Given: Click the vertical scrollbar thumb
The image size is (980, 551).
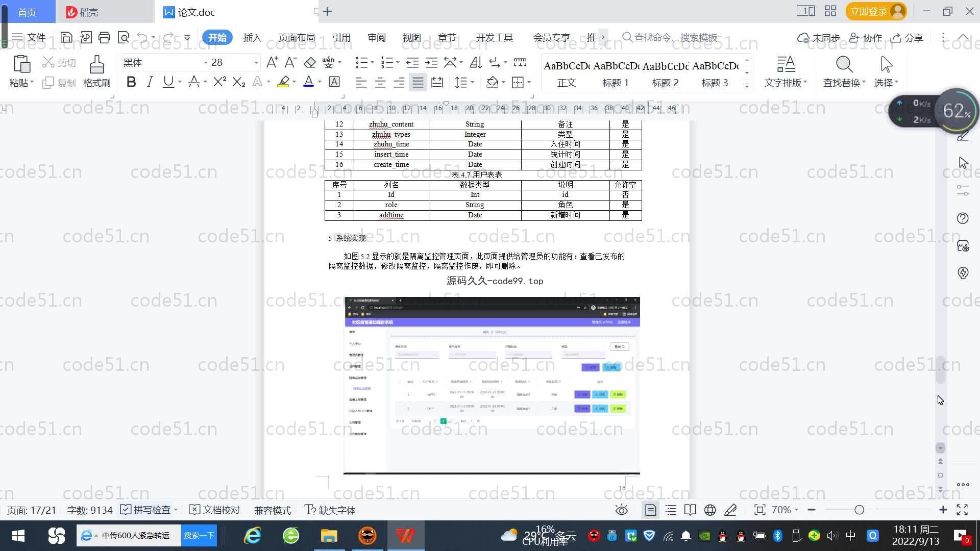Looking at the screenshot, I should pos(940,369).
